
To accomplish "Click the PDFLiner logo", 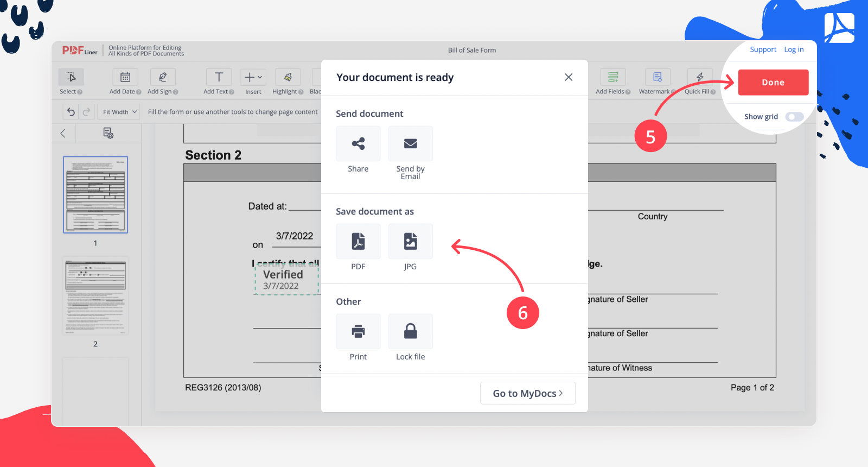I will pyautogui.click(x=80, y=51).
